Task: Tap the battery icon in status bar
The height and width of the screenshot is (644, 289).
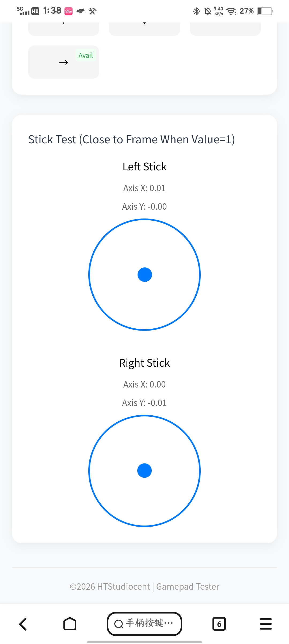Action: pos(264,11)
